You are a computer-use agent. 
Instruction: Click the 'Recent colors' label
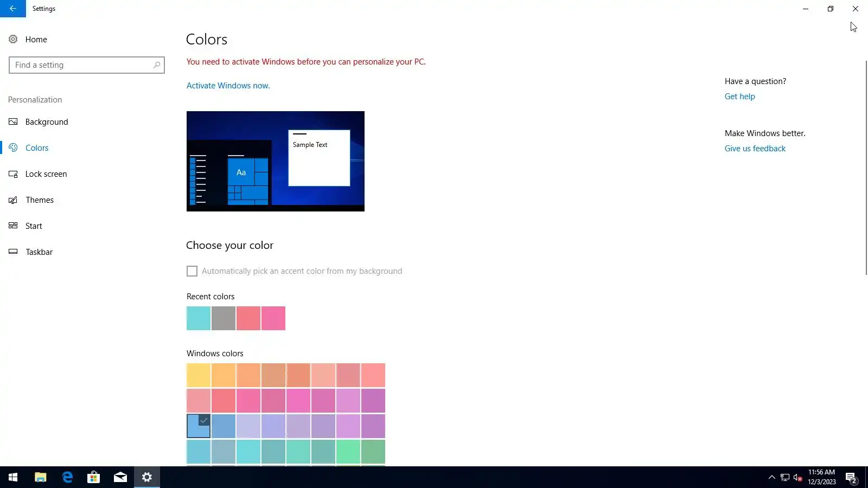click(210, 297)
